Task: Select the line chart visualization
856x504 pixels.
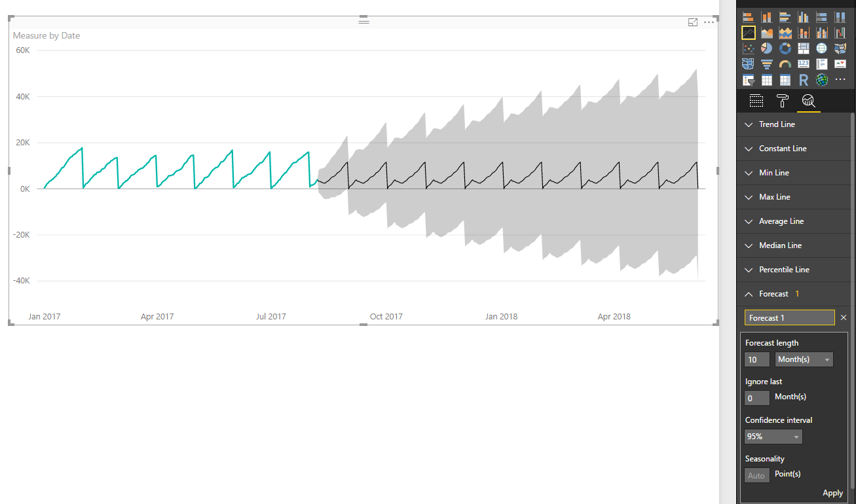Action: 748,33
